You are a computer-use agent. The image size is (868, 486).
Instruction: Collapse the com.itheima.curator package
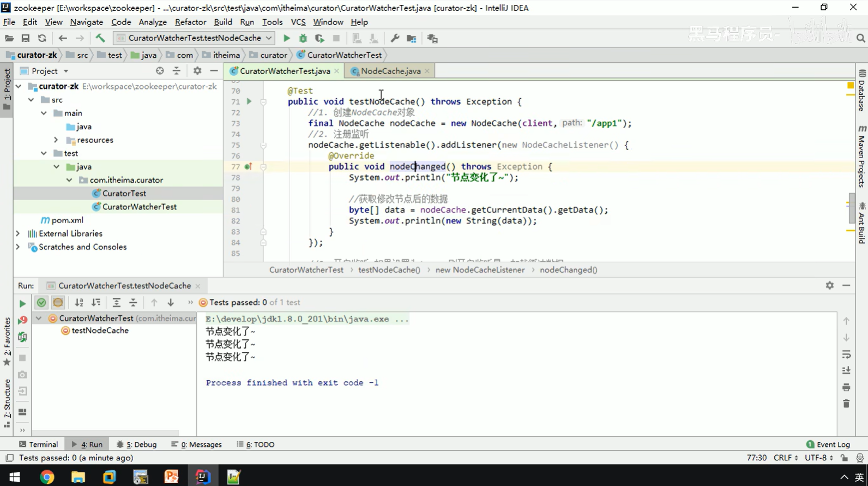click(69, 180)
